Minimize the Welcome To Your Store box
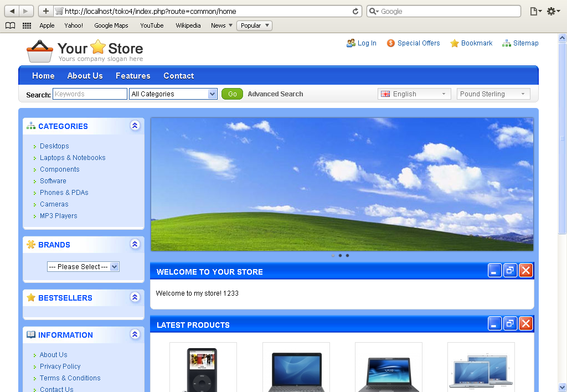Viewport: 567px width, 392px height. pyautogui.click(x=494, y=270)
